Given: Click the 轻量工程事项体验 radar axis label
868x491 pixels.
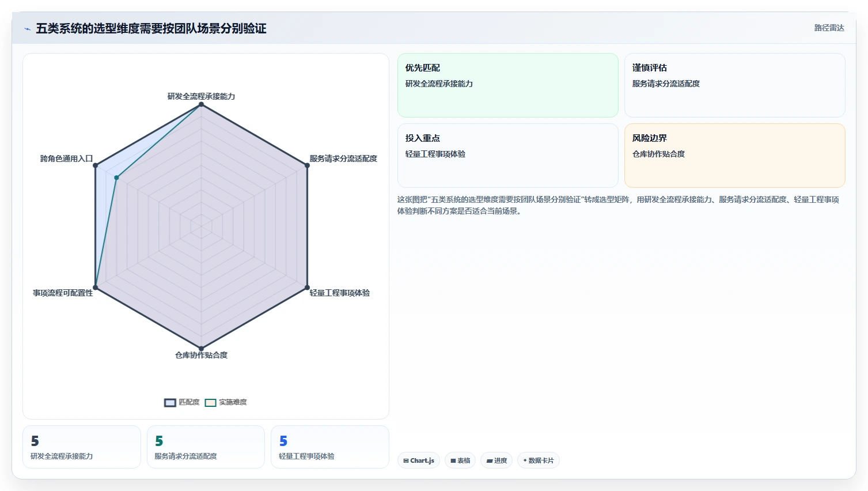Looking at the screenshot, I should 340,293.
